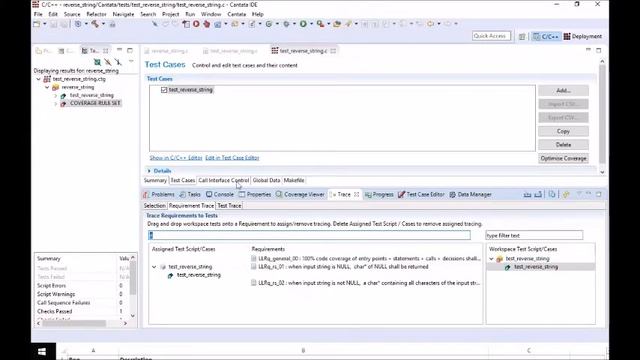This screenshot has width=640, height=360.
Task: Switch to C/C++ perspective
Action: pos(546,36)
